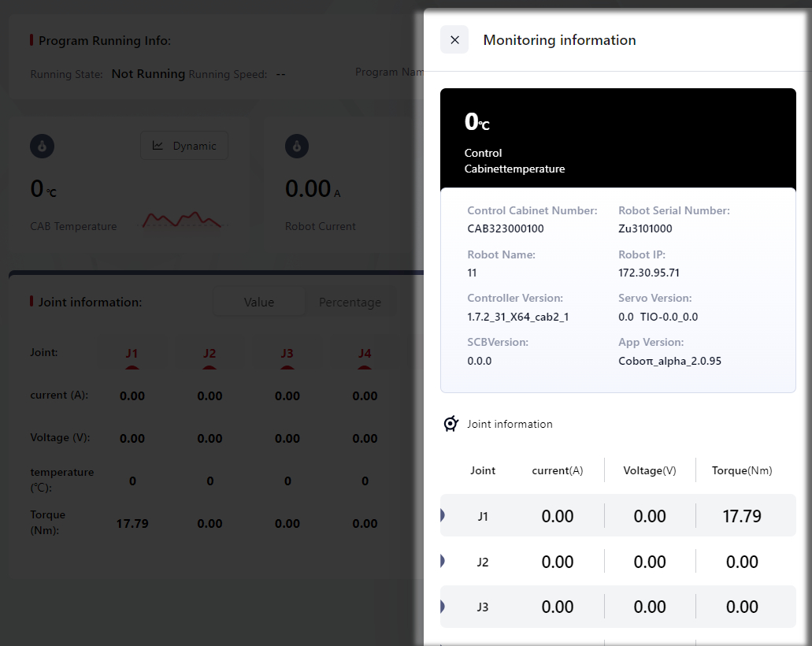Select the J2 joint column header
Screen dimensions: 812x646
(209, 354)
